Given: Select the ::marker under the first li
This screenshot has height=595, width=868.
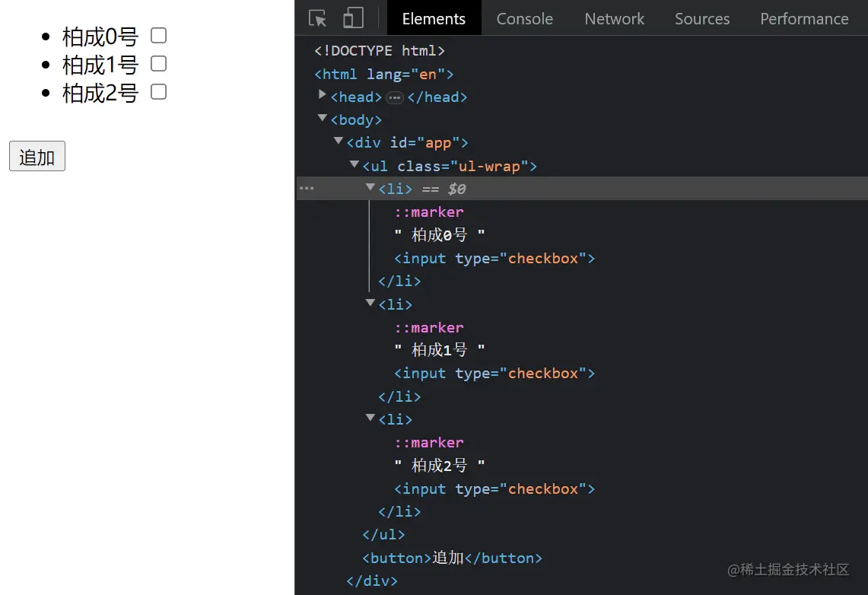Looking at the screenshot, I should [429, 212].
